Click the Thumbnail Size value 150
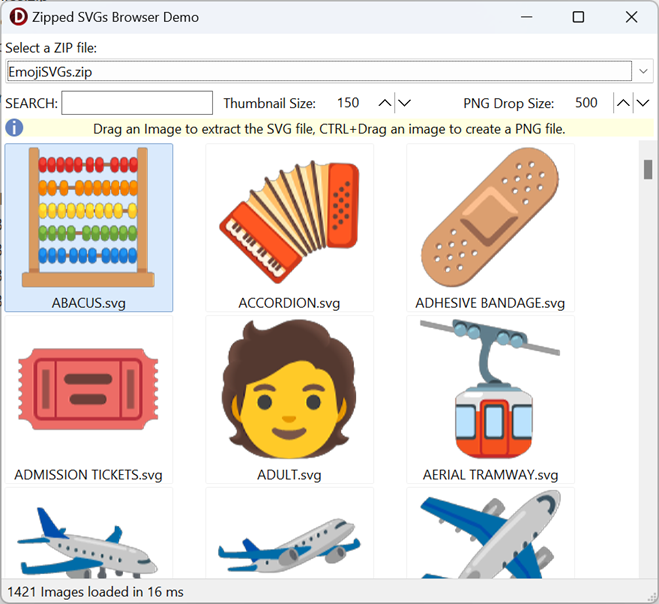Viewport: 659px width, 604px height. pyautogui.click(x=348, y=103)
